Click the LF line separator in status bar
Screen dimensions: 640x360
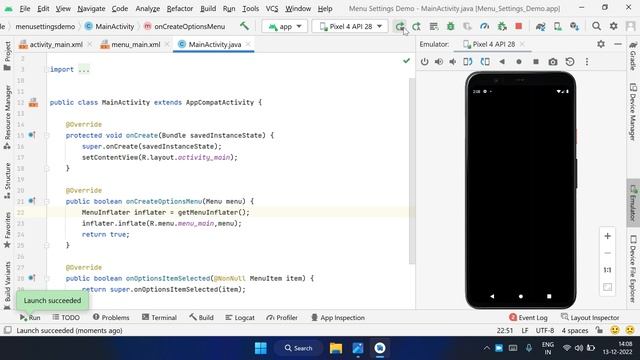[x=525, y=330]
